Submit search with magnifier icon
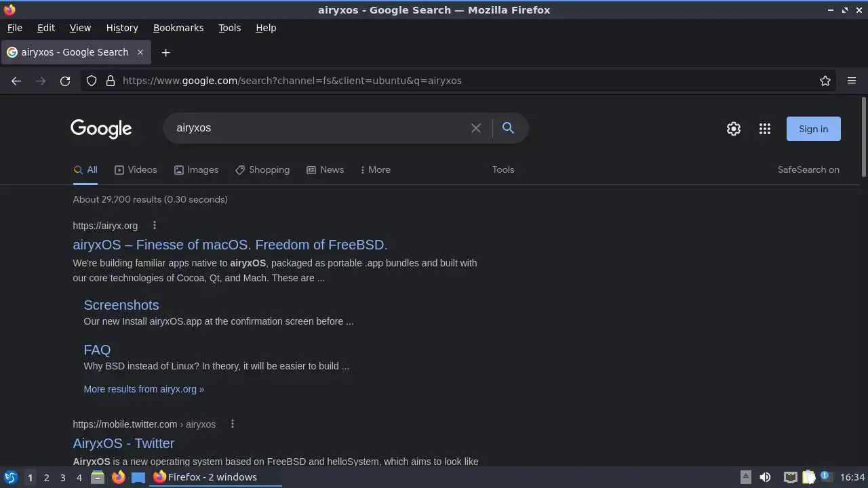The width and height of the screenshot is (868, 488). pyautogui.click(x=508, y=127)
